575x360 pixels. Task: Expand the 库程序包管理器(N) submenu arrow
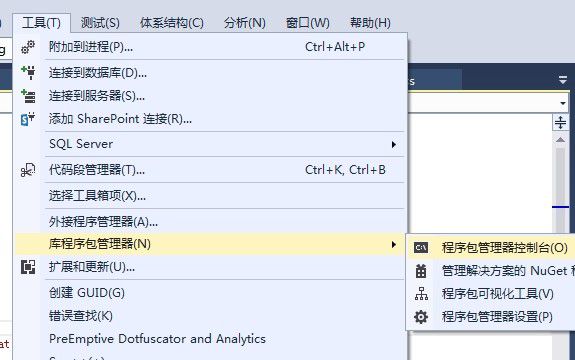coord(393,245)
